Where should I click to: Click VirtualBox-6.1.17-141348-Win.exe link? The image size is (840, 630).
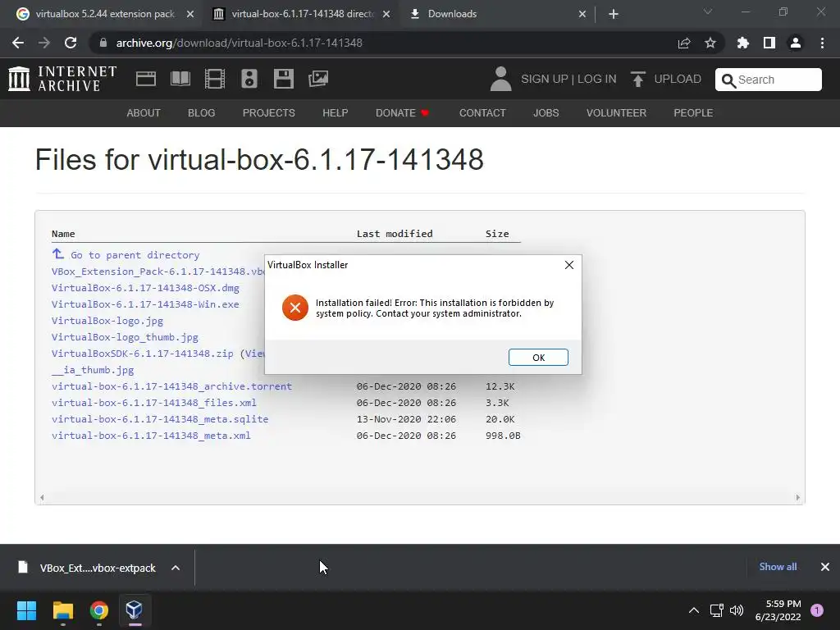click(x=145, y=304)
